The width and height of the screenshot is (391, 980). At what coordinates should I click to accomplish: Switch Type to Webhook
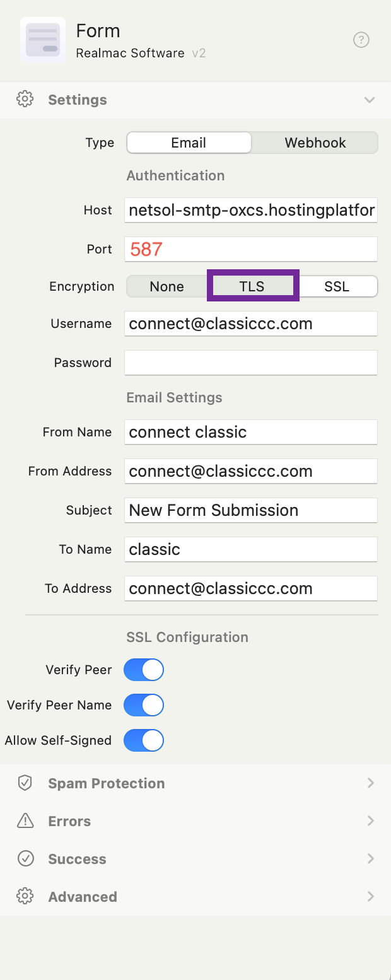click(315, 143)
